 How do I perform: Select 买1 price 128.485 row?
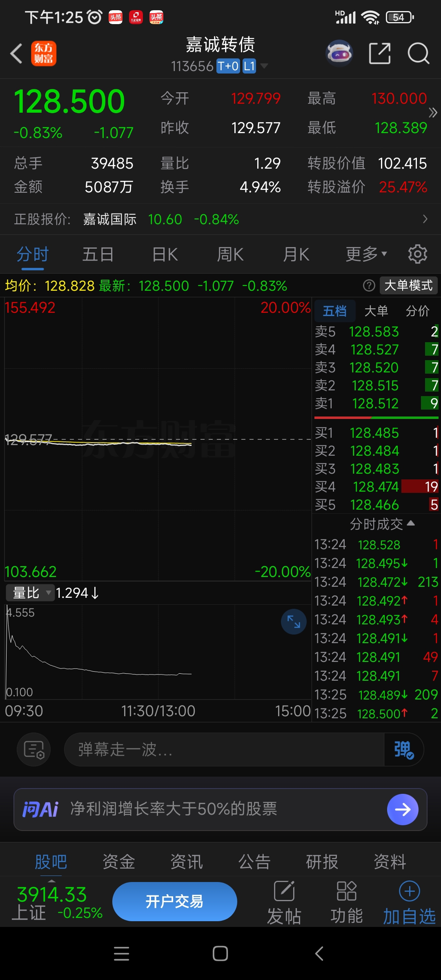376,433
